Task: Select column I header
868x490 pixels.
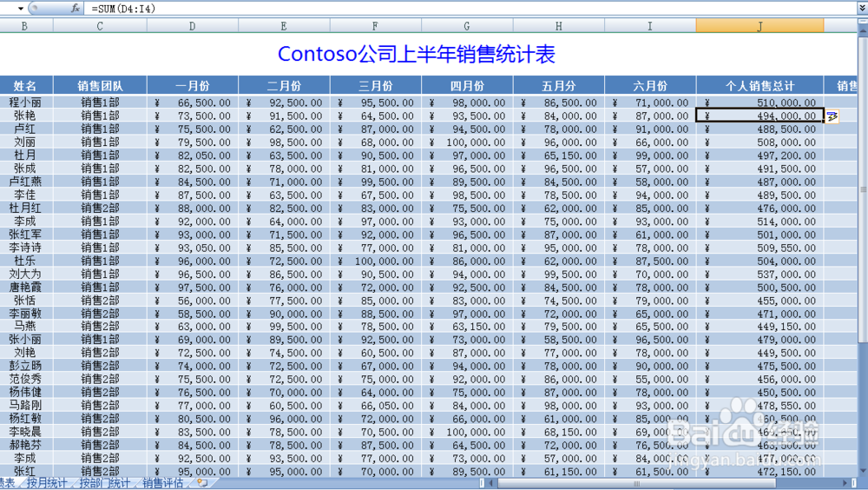Action: (650, 26)
